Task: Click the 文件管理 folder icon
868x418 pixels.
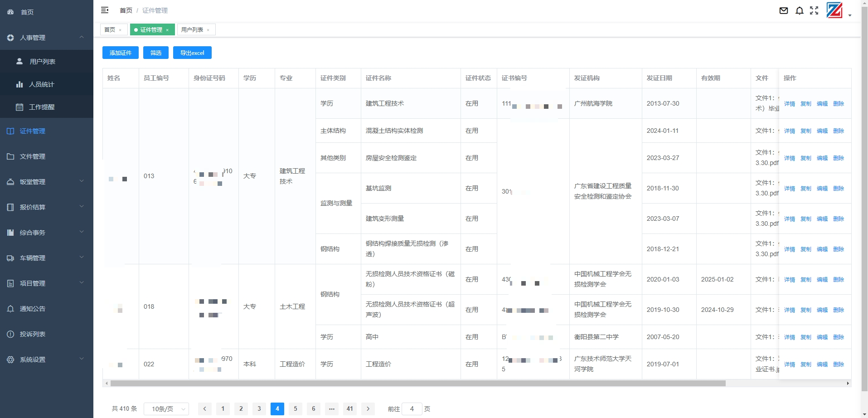Action: (10, 156)
